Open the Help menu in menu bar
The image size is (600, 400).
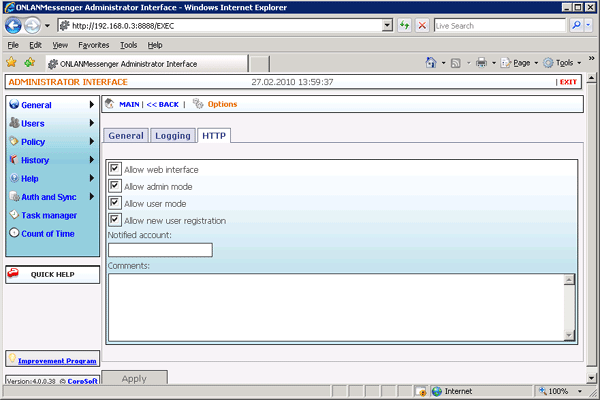155,45
